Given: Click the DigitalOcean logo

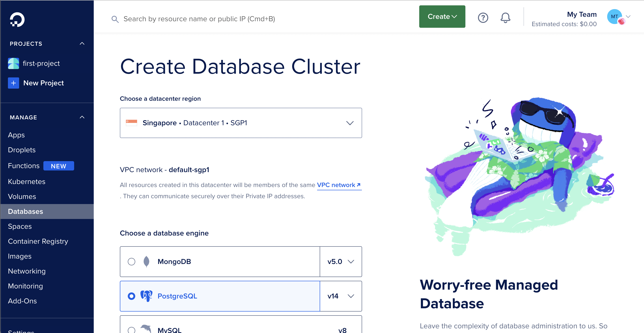Looking at the screenshot, I should 17,20.
